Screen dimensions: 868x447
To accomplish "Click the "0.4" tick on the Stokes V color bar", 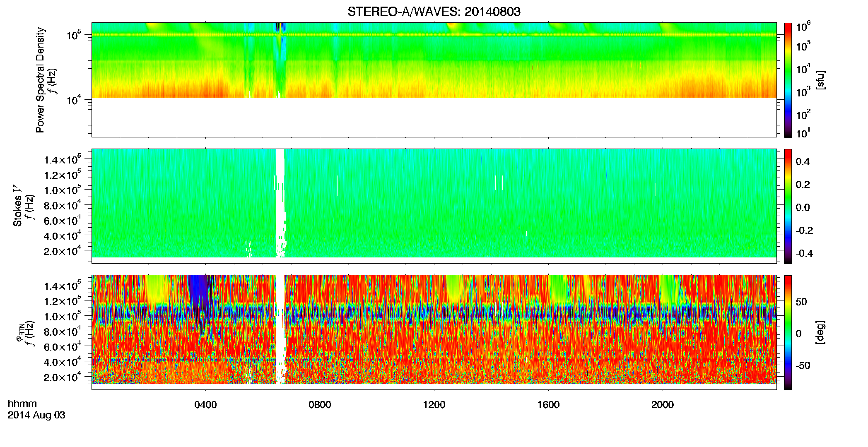I will 803,162.
